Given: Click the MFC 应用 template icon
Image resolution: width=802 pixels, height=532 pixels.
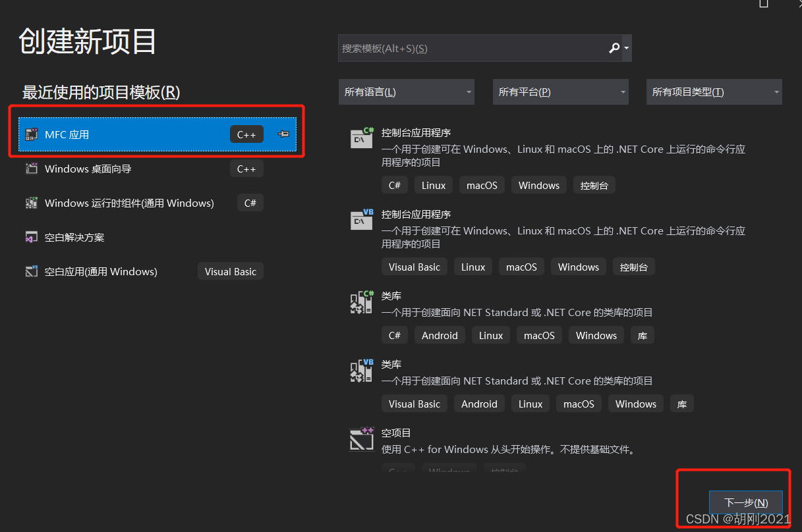Looking at the screenshot, I should click(32, 134).
